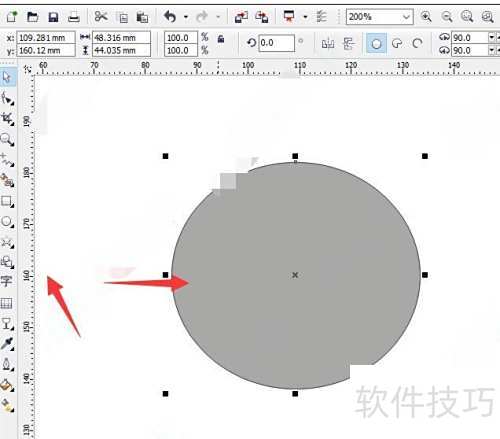
Task: Save the document with the floppy icon
Action: click(53, 17)
